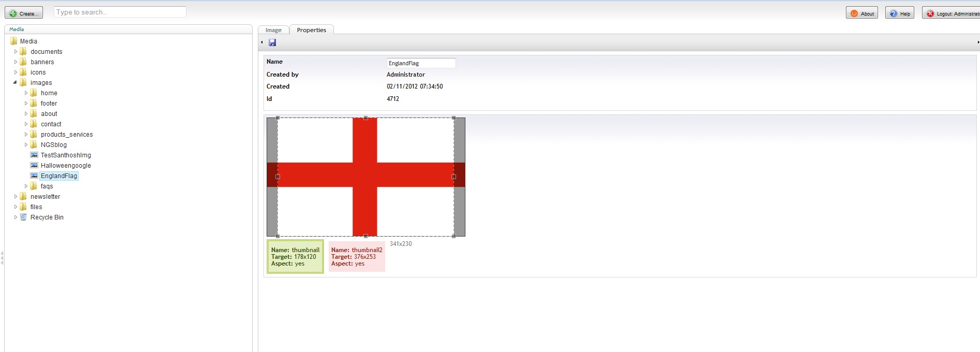Click the NGSblog folder icon
Viewport: 980px width, 352px height.
pos(34,144)
